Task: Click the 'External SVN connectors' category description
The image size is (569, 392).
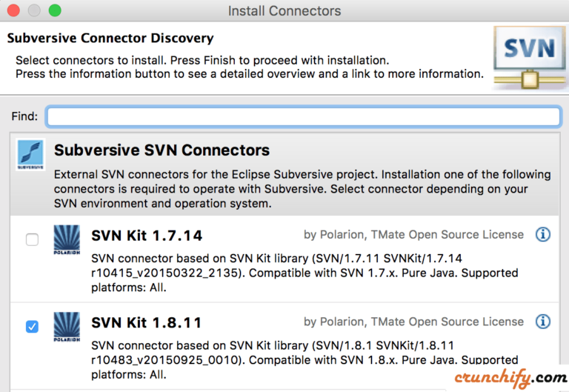Action: click(302, 189)
